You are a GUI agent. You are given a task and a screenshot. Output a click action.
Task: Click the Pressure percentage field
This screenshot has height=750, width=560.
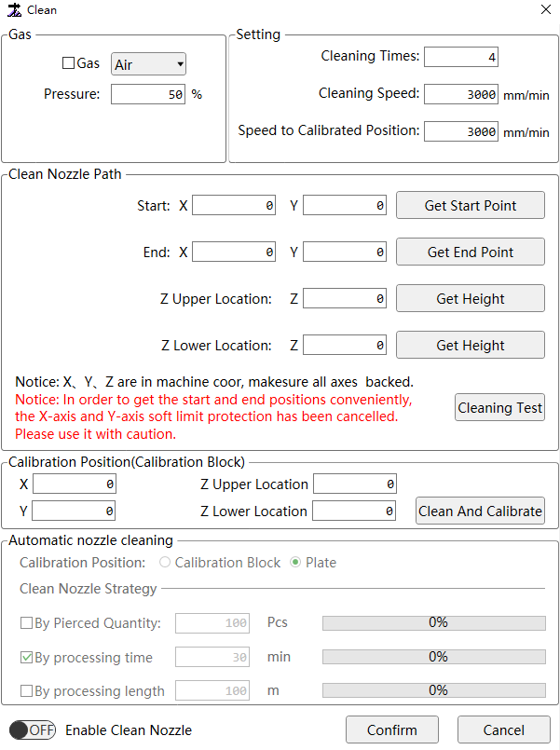click(x=148, y=94)
